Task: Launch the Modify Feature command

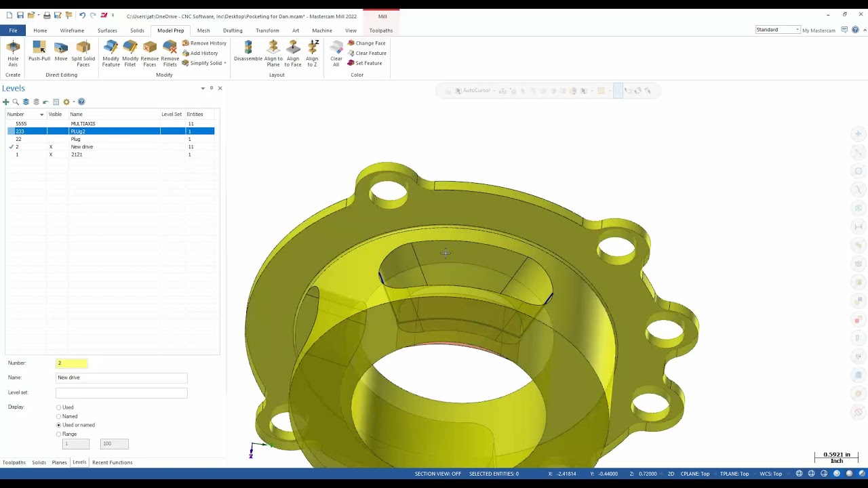Action: point(111,53)
